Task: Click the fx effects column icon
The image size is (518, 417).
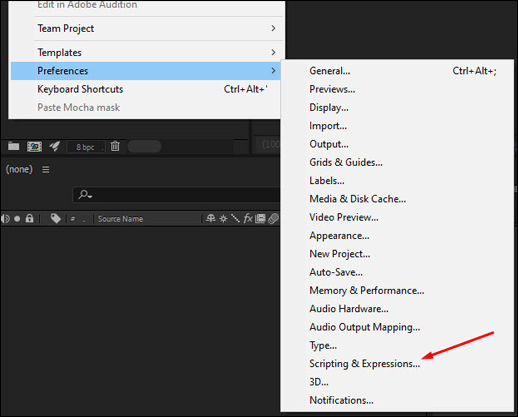Action: point(248,219)
